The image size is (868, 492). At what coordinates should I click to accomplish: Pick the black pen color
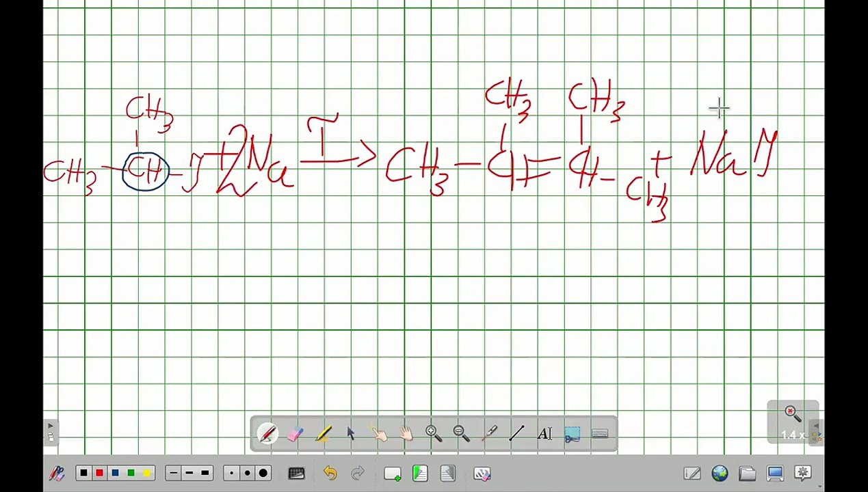[83, 473]
